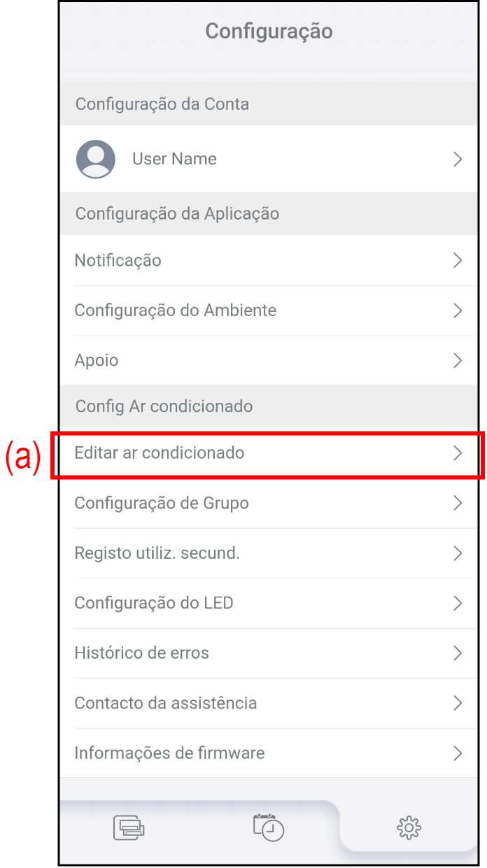Choose Configuração do LED
The image size is (487, 868).
pos(154,603)
